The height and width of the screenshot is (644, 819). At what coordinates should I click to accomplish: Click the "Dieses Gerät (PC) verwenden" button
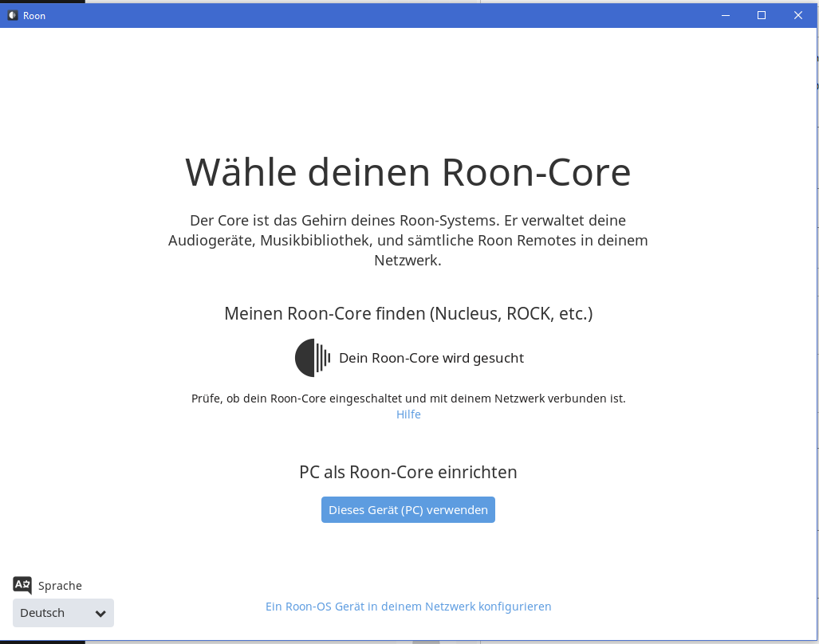408,510
